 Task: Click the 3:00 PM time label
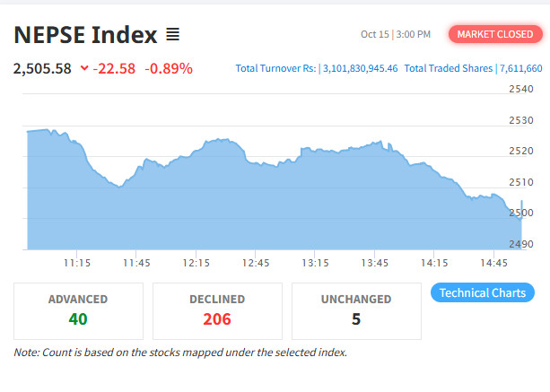414,34
